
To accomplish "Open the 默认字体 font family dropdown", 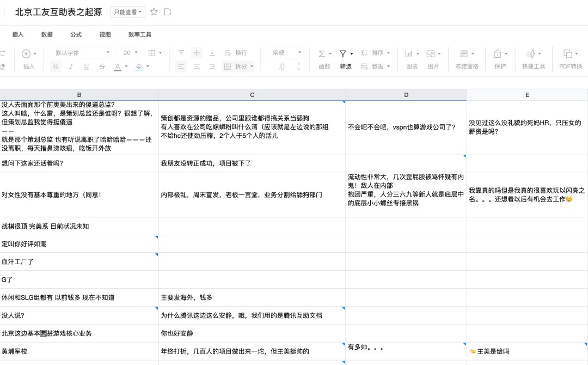I will pyautogui.click(x=81, y=52).
